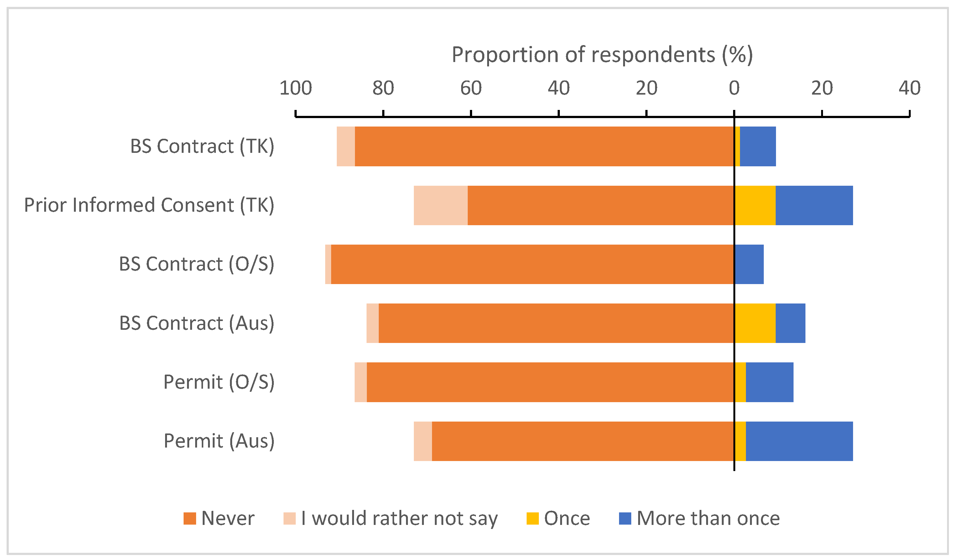This screenshot has width=953, height=560.
Task: Click the 'Proportion of respondents (%)' axis title
Action: click(602, 55)
